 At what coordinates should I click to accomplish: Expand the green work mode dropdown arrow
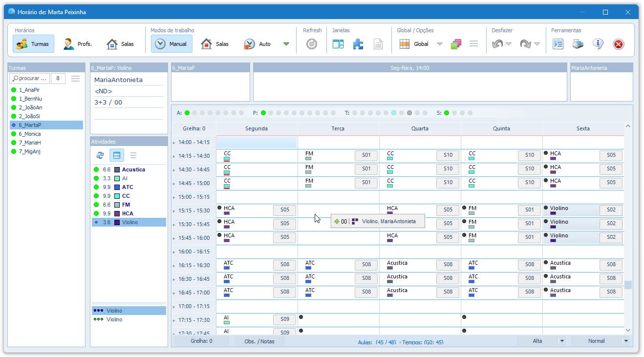point(286,44)
